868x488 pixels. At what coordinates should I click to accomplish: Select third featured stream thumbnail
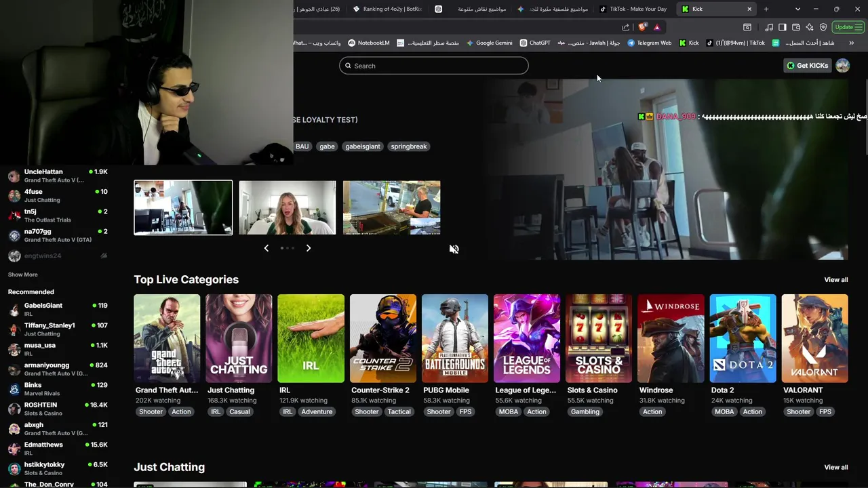392,207
